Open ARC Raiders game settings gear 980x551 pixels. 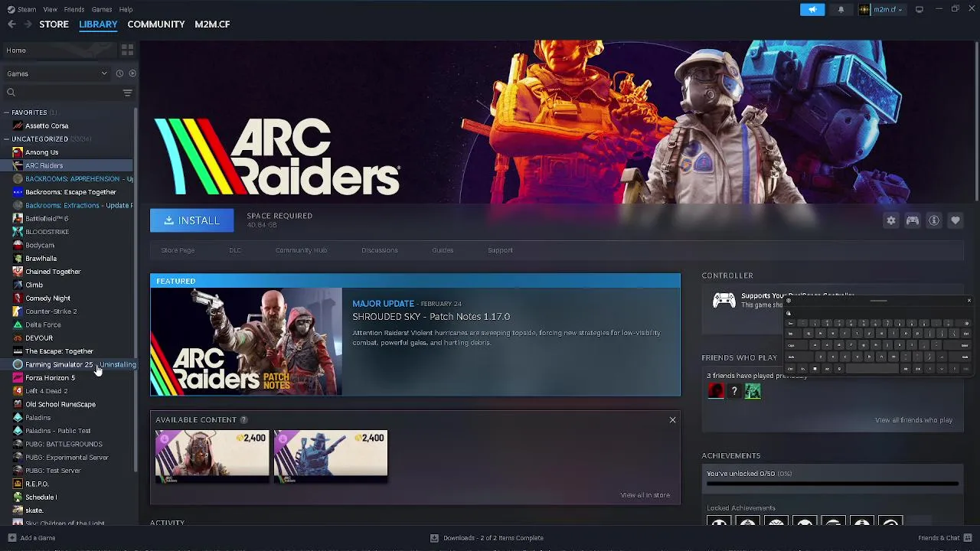pos(891,220)
